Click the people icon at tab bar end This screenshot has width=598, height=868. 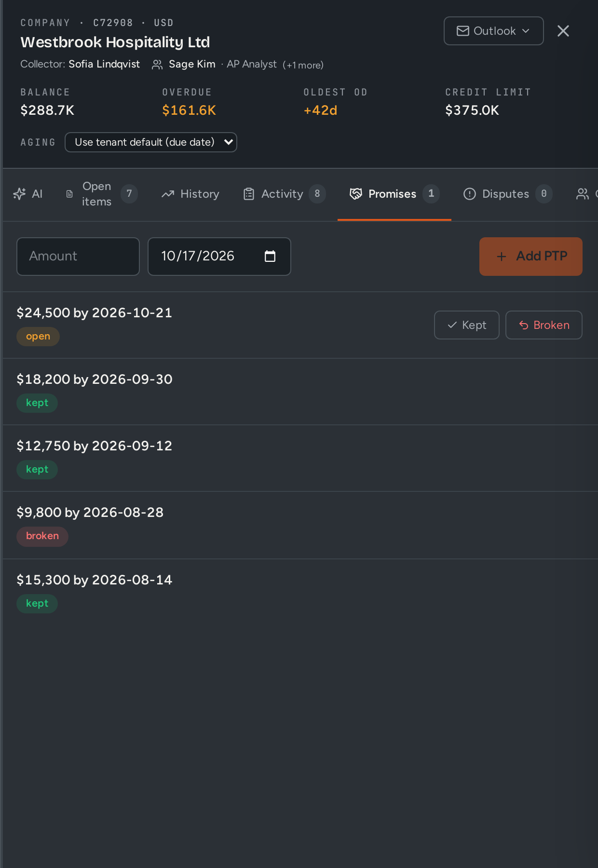coord(583,194)
